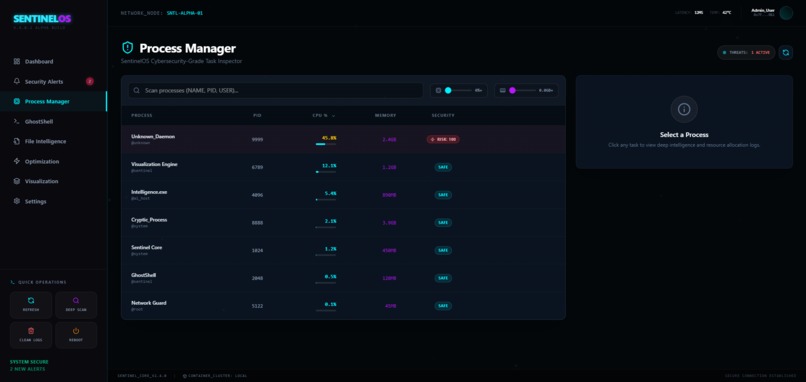Click the Threats 1 Active pill

pyautogui.click(x=746, y=52)
